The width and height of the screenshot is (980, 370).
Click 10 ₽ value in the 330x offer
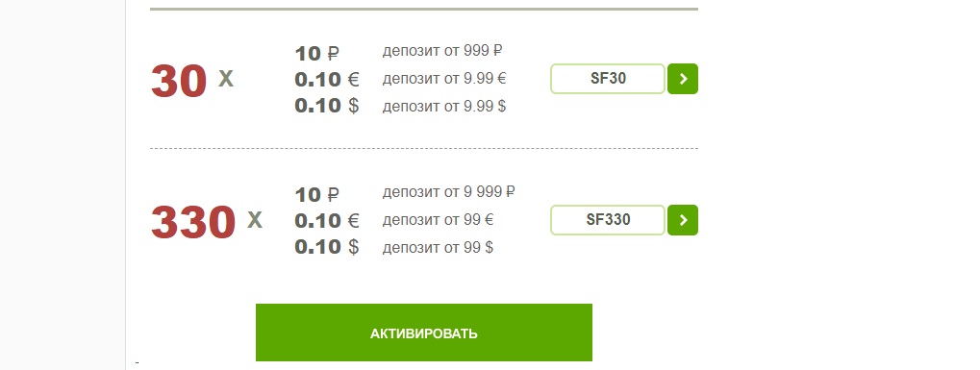(x=316, y=194)
